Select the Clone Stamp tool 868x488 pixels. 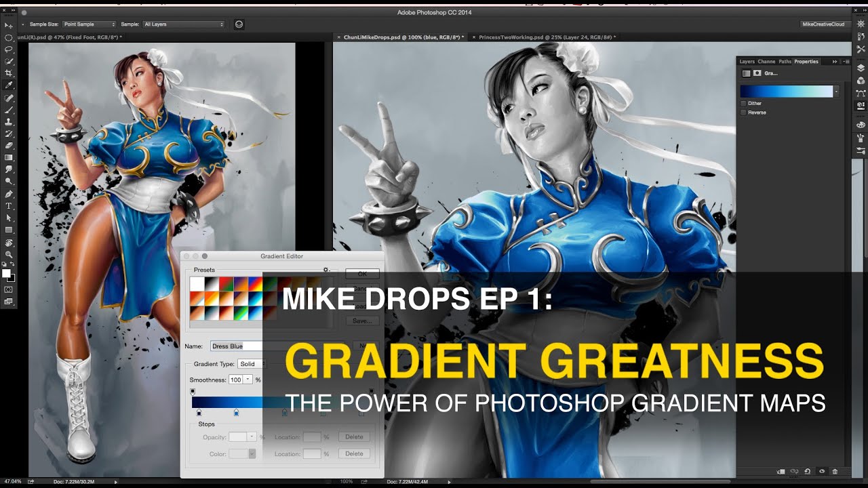click(x=9, y=122)
